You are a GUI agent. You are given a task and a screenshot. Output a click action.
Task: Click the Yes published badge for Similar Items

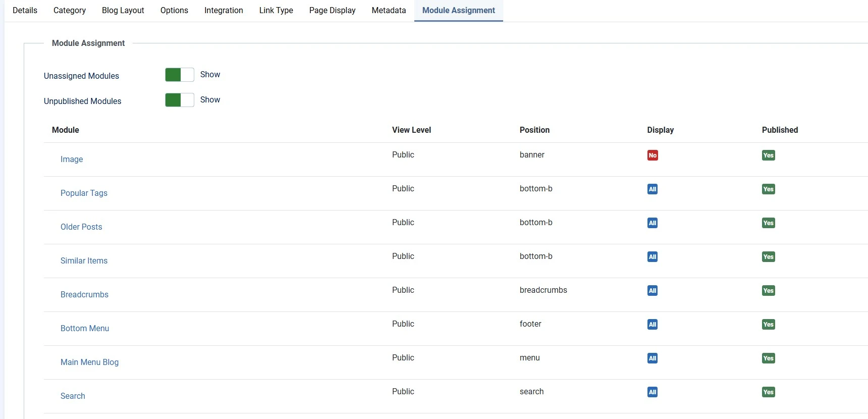(769, 257)
